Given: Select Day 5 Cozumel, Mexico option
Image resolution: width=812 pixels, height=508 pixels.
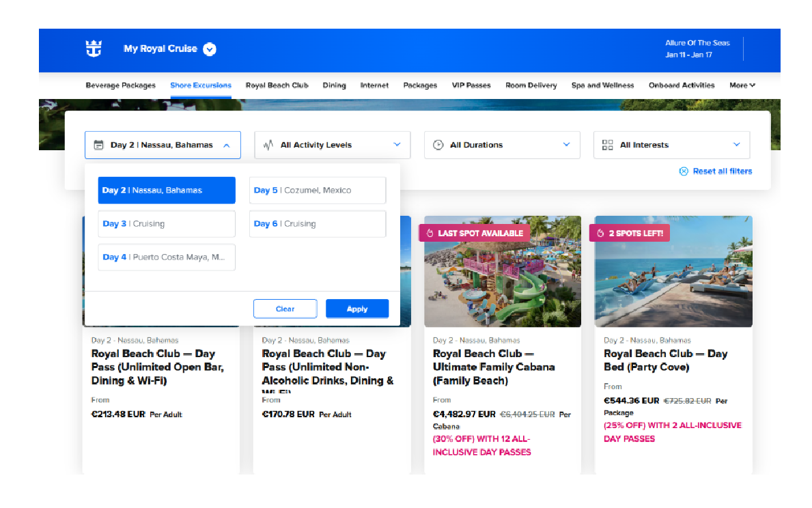Looking at the screenshot, I should (318, 190).
